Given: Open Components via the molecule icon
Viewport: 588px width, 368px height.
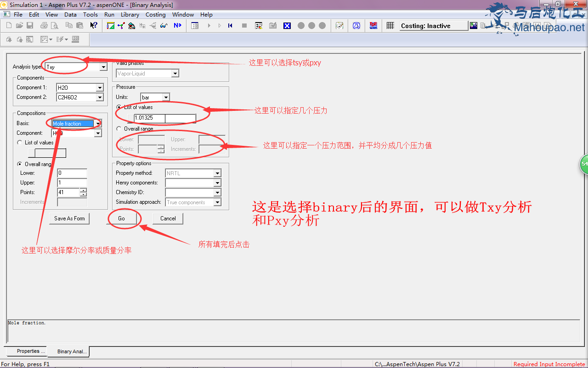Looking at the screenshot, I should [x=121, y=26].
